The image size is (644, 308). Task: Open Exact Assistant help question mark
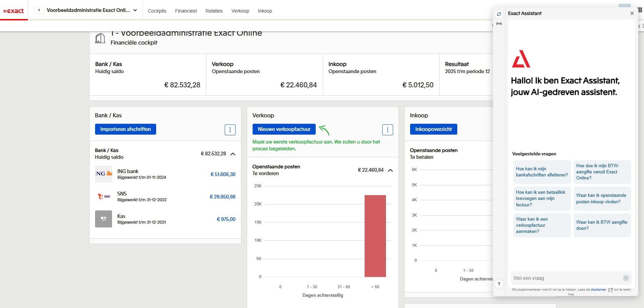point(499,284)
